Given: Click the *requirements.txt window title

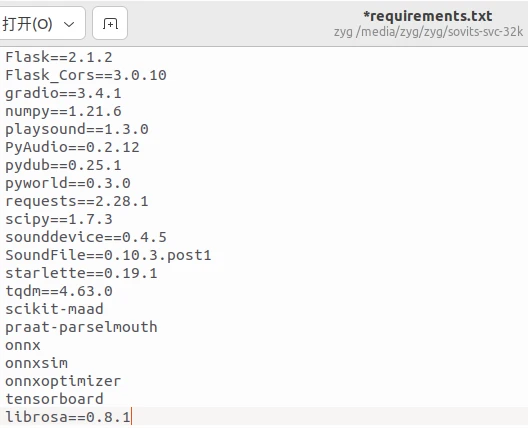Looking at the screenshot, I should pos(428,16).
